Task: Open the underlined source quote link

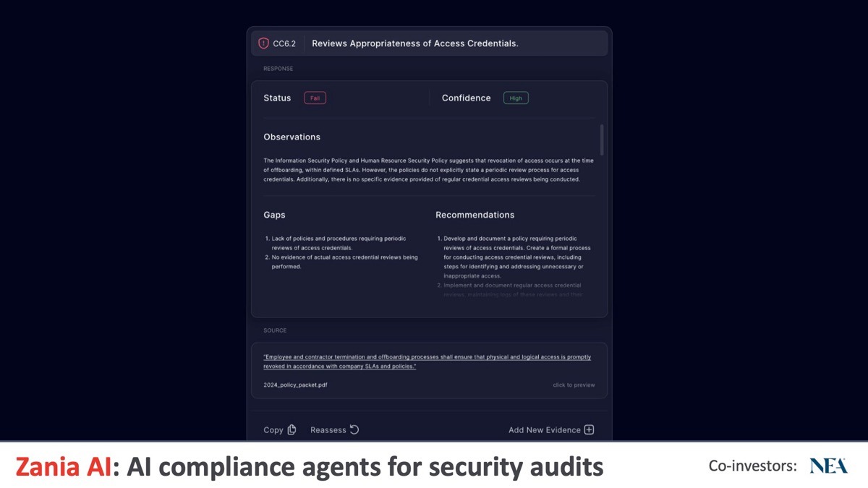Action: tap(427, 361)
